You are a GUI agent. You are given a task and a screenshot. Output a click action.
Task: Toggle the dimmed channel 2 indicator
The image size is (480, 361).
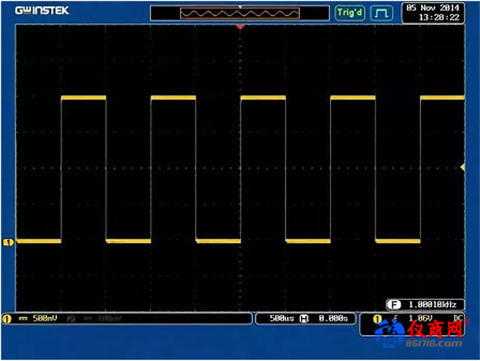71,319
